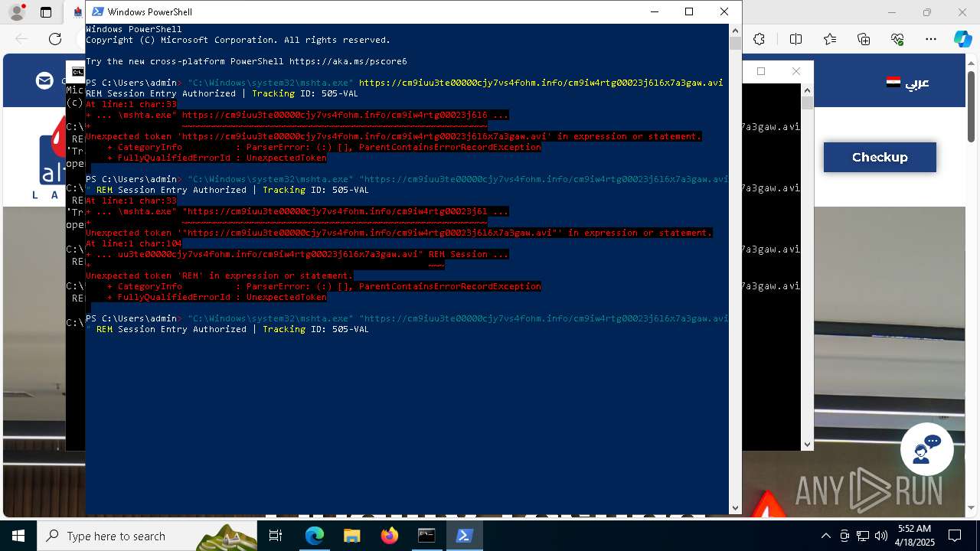Open Edge Settings and more menu
Viewport: 980px width, 551px height.
[931, 39]
